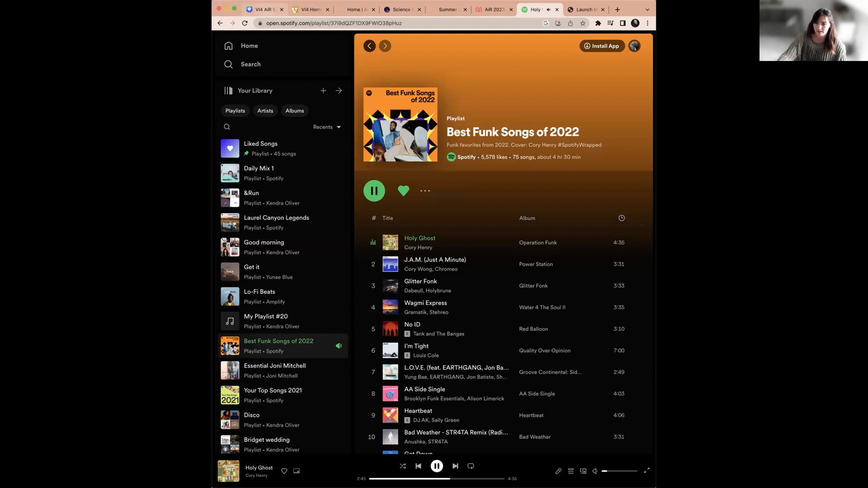This screenshot has width=868, height=488.
Task: Sort tracks by the duration clock icon
Action: (x=622, y=218)
